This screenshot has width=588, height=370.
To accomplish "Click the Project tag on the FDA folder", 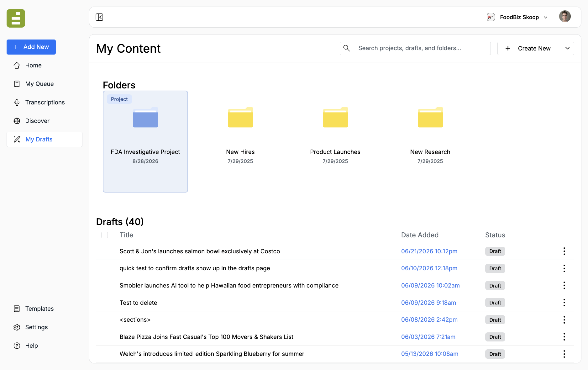I will 119,99.
